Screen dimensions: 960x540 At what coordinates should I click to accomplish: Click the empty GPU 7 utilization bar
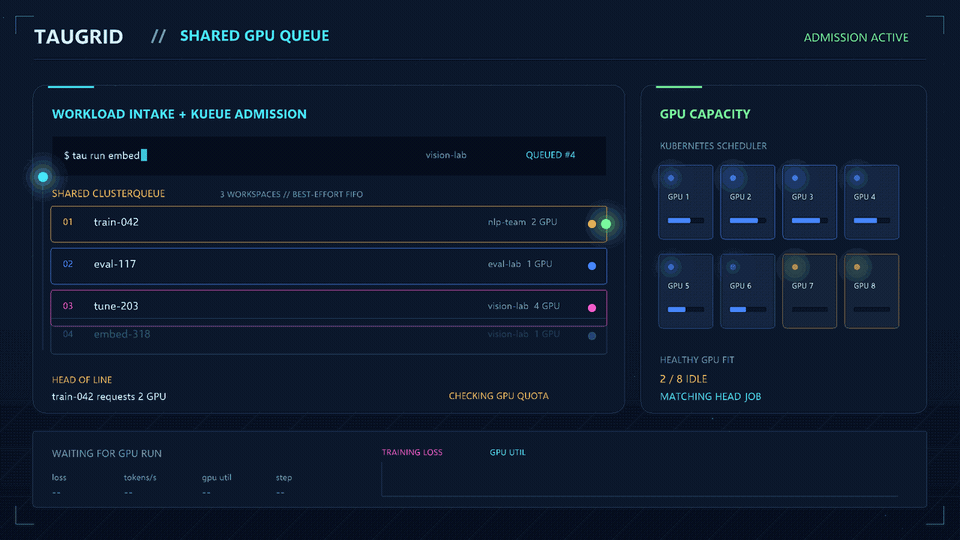pos(809,309)
